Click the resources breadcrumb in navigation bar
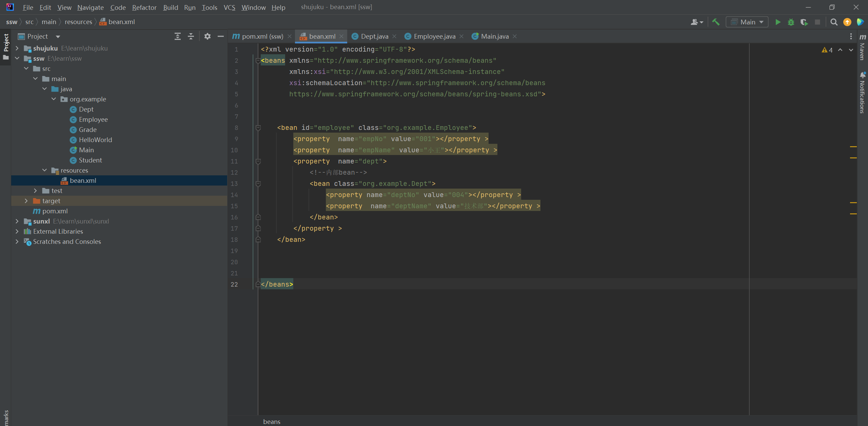The image size is (868, 426). 78,22
